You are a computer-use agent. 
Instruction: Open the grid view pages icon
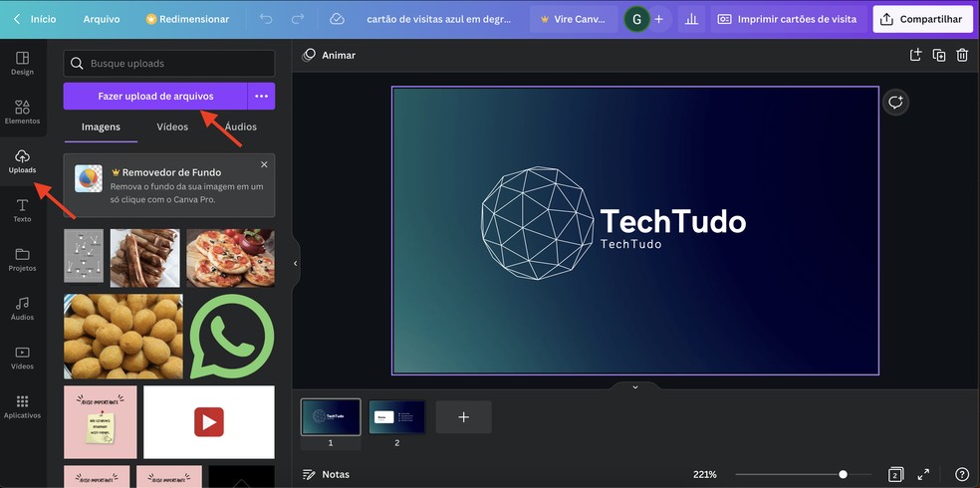895,474
